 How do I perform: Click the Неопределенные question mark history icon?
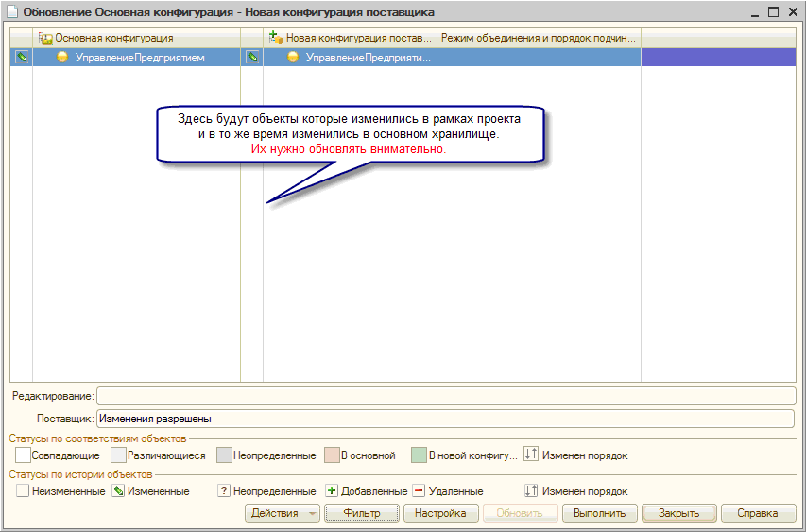pos(224,491)
